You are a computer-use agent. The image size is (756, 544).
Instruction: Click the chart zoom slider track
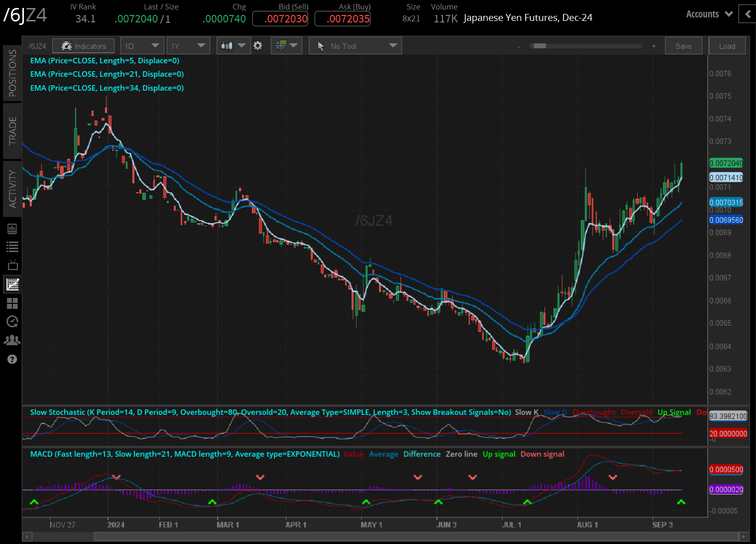coord(588,46)
